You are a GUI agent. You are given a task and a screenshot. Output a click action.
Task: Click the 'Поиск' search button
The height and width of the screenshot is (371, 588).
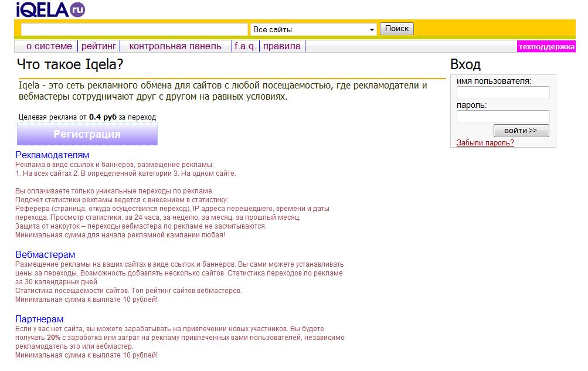[x=397, y=29]
